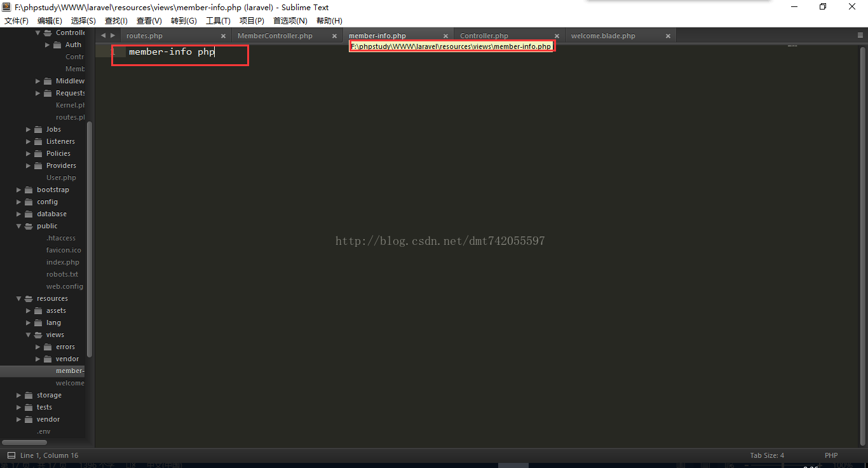This screenshot has height=468, width=868.
Task: Expand the Middleware folder arrow
Action: (38, 81)
